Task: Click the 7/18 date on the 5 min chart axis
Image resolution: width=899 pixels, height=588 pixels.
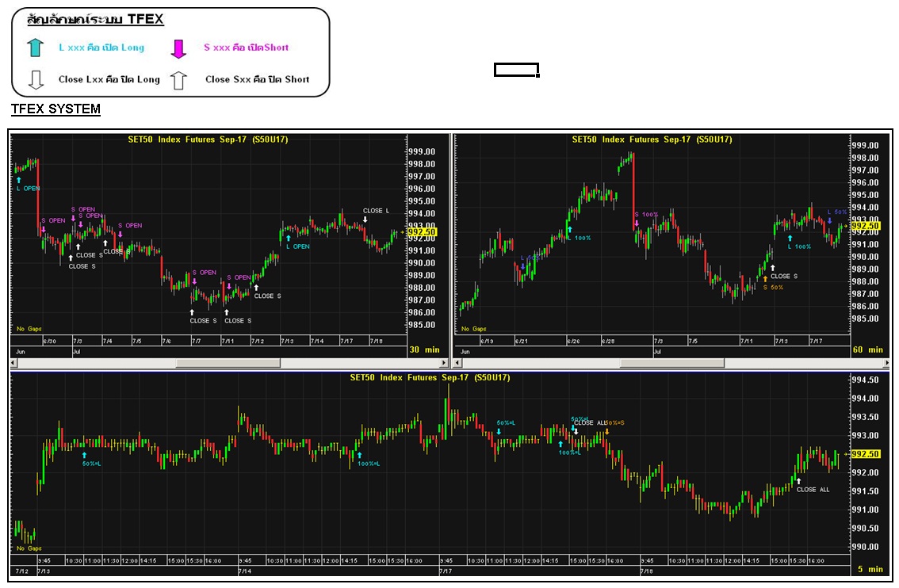Action: tap(647, 571)
